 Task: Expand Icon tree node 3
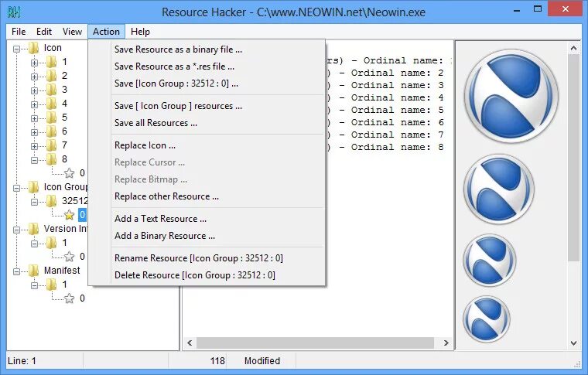click(x=34, y=90)
